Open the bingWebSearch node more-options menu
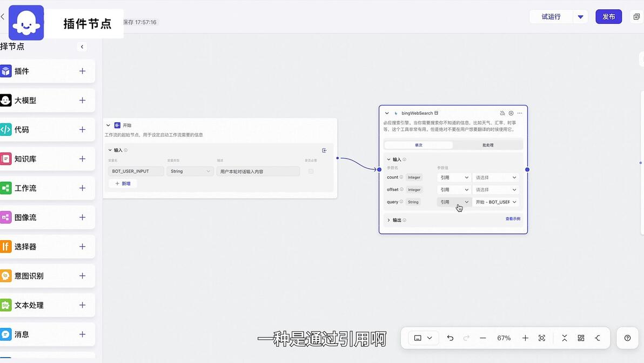This screenshot has width=644, height=363. click(x=520, y=113)
